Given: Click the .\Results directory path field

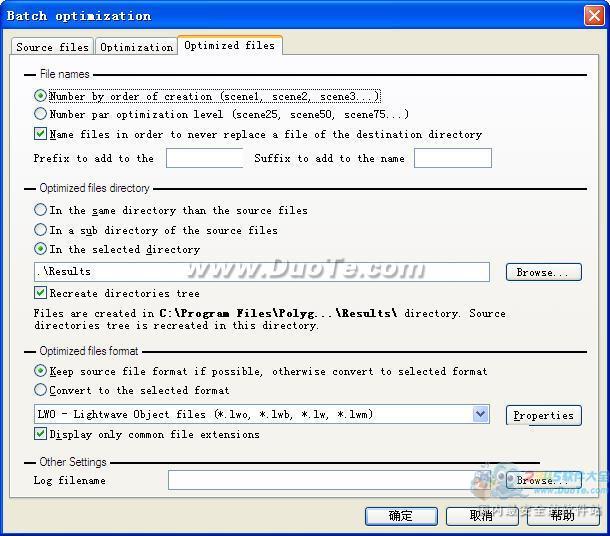Looking at the screenshot, I should tap(262, 272).
